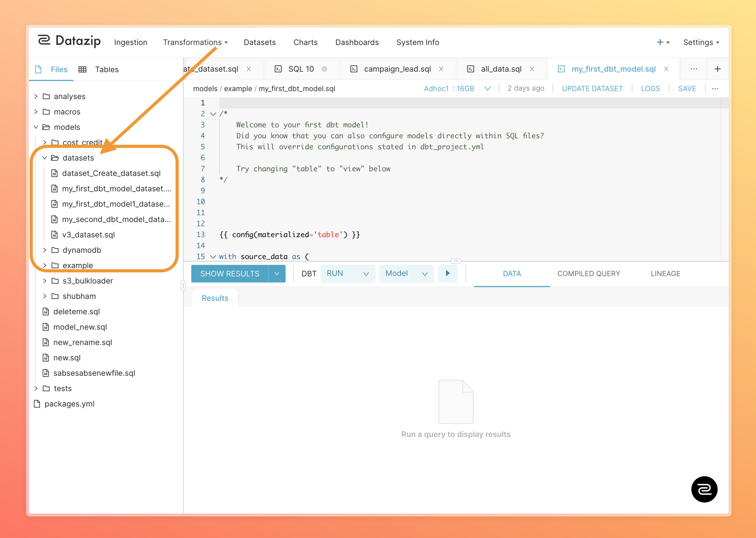Screen dimensions: 756x538
Task: Expand the tests folder
Action: pos(36,388)
